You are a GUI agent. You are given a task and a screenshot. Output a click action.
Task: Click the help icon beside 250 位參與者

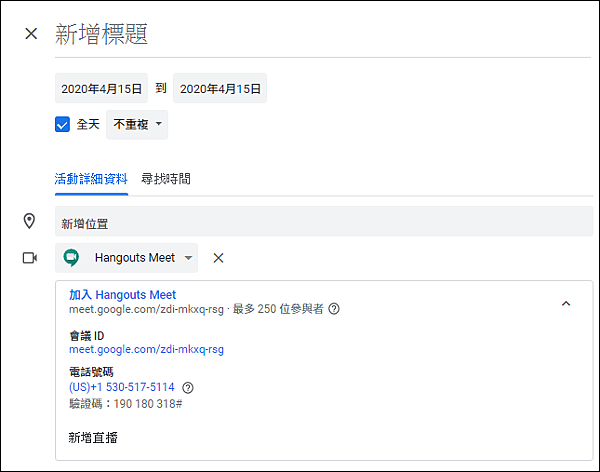334,309
